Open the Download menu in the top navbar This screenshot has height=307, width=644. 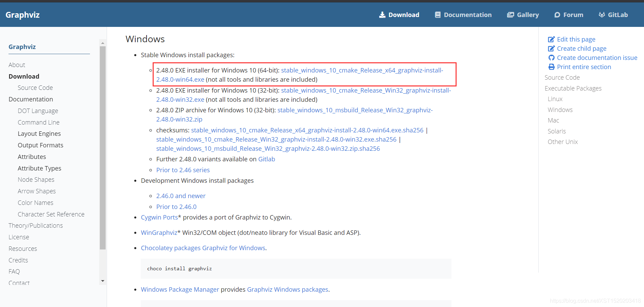(399, 15)
